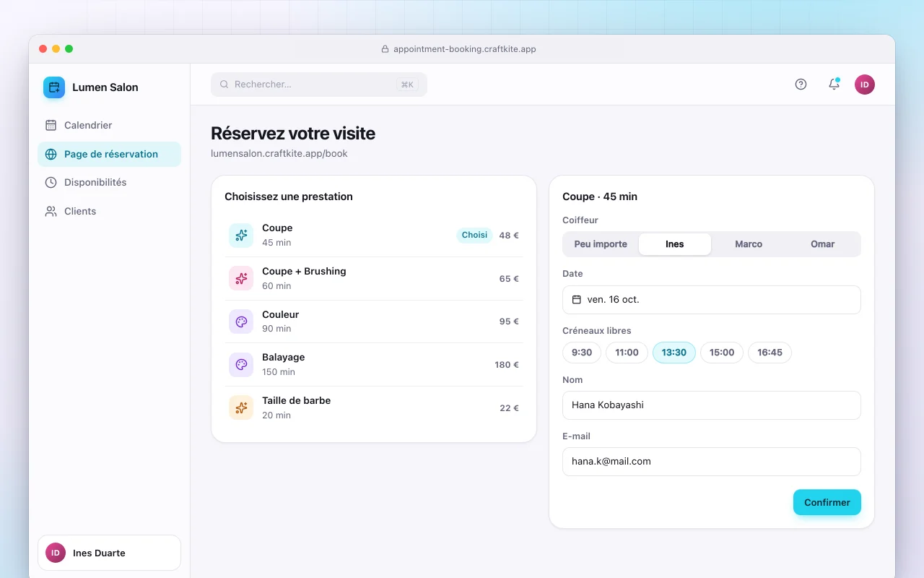Click the E-mail input field
The image size is (924, 578).
[x=712, y=462]
